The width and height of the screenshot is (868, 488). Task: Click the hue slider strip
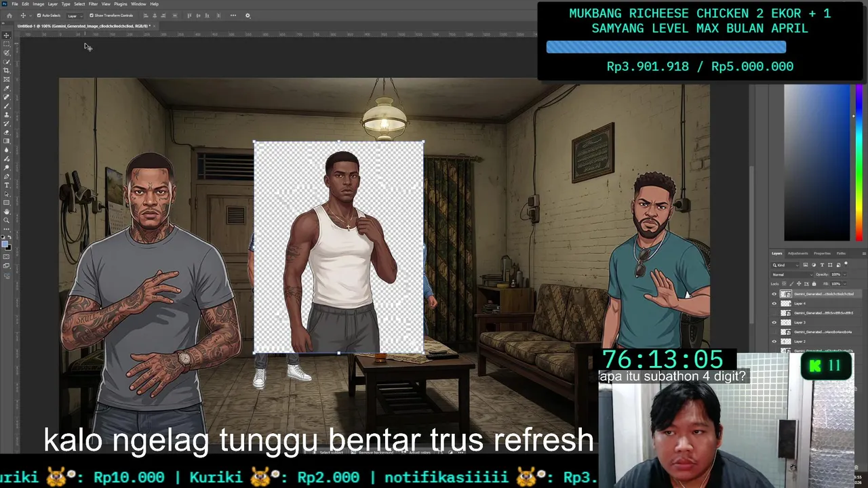pyautogui.click(x=860, y=163)
